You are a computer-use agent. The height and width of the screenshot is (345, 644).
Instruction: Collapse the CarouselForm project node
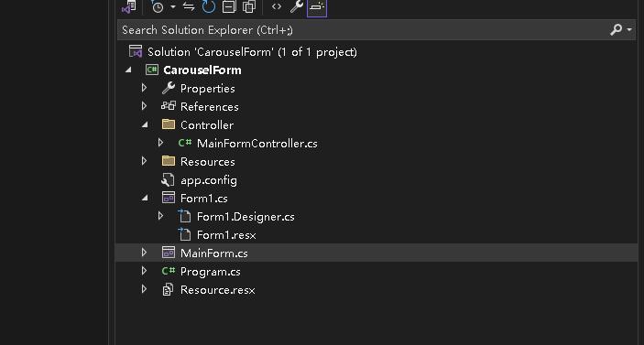[128, 70]
